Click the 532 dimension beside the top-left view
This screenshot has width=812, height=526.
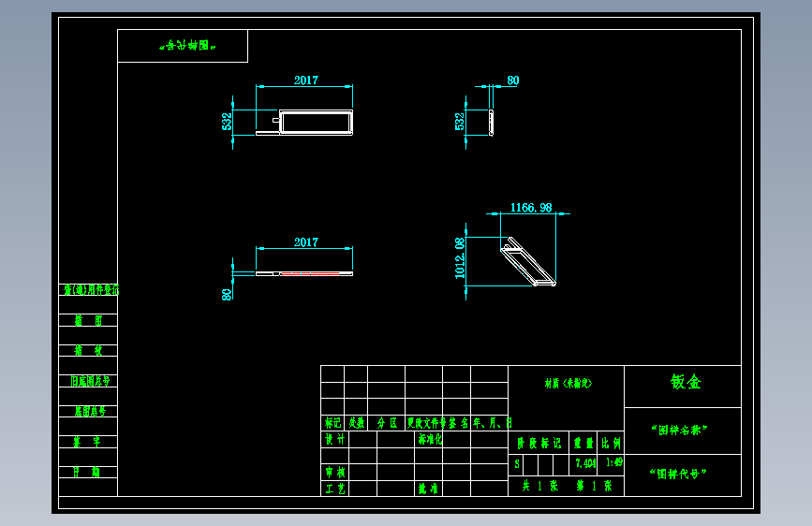227,122
